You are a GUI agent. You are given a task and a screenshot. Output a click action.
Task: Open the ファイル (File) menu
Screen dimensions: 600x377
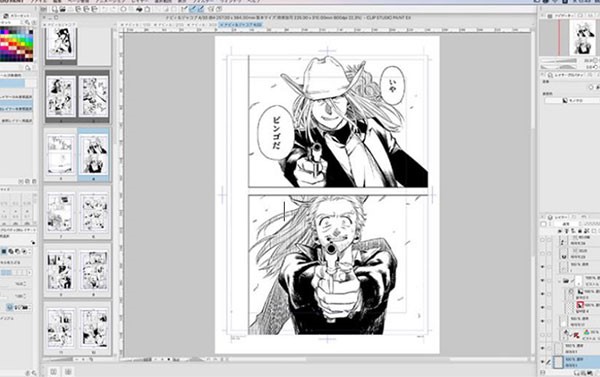(x=38, y=1)
